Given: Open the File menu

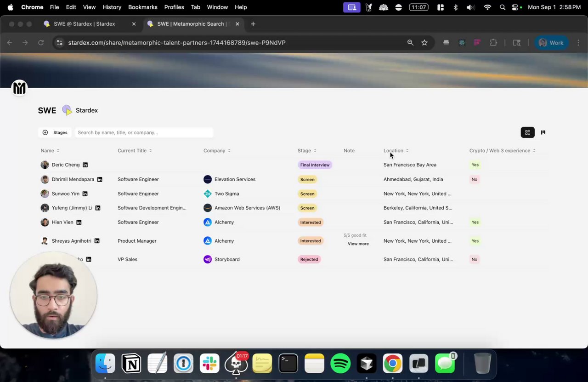Looking at the screenshot, I should coord(54,7).
